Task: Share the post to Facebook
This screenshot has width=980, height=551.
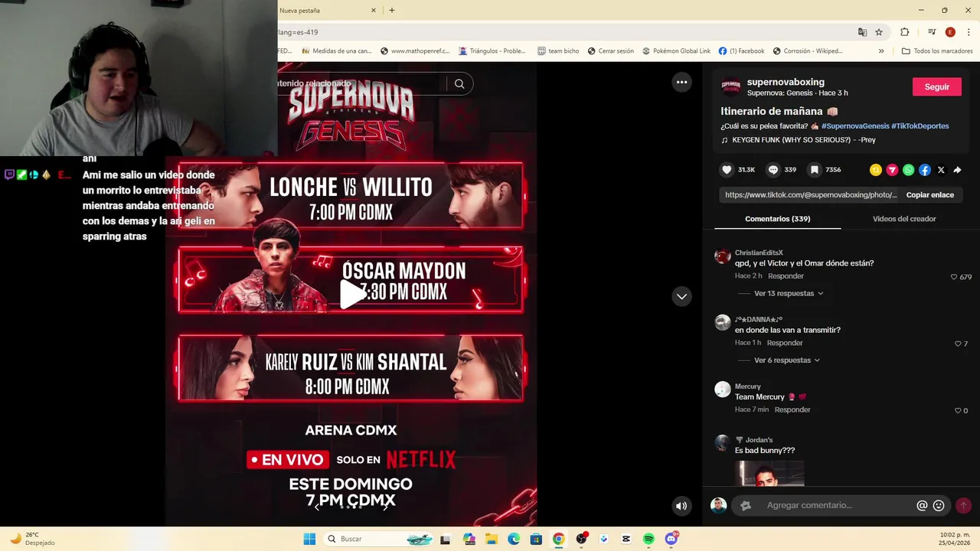Action: click(925, 170)
